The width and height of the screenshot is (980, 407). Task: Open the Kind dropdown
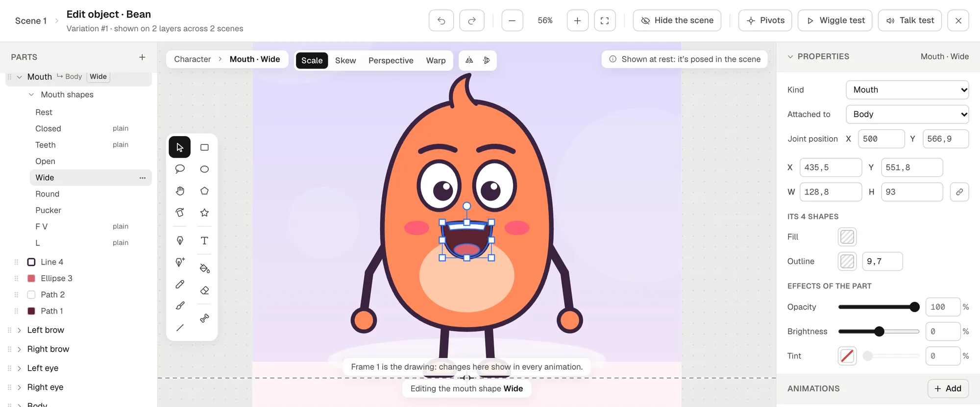point(907,90)
